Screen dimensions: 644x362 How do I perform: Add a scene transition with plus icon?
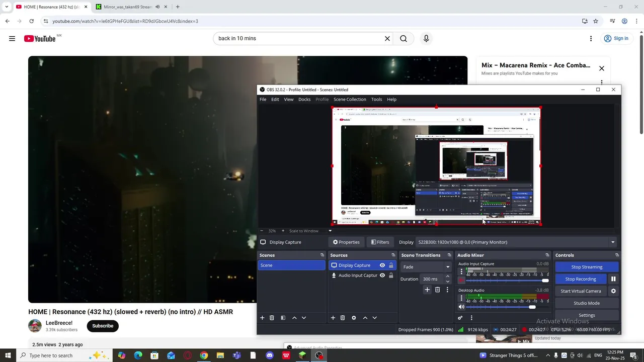(427, 290)
